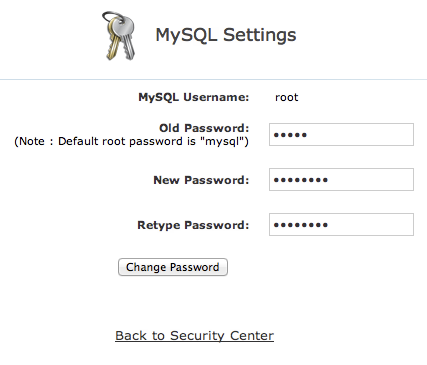
Task: Click the masked dots in Old Password field
Action: 290,135
